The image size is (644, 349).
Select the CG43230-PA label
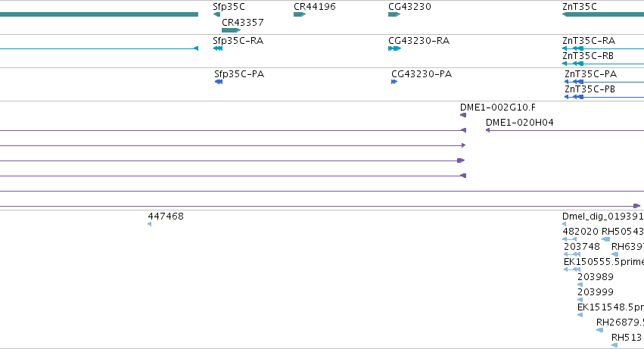coord(422,74)
